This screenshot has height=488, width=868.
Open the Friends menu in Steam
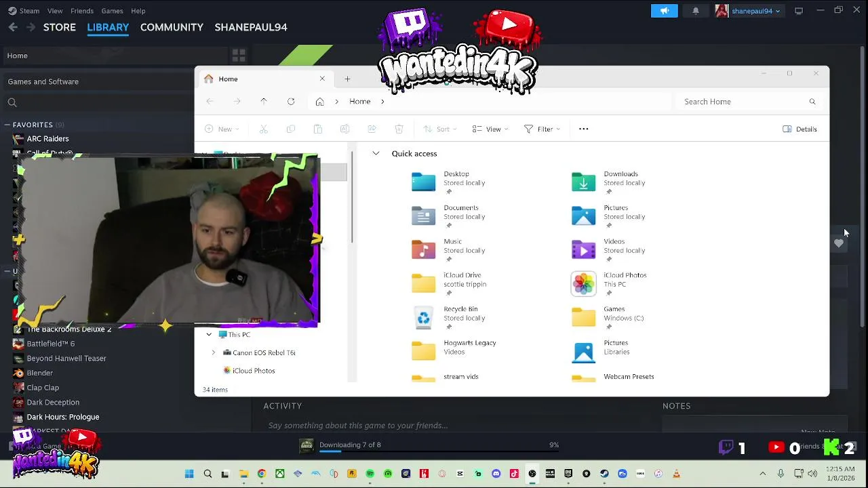[x=82, y=11]
